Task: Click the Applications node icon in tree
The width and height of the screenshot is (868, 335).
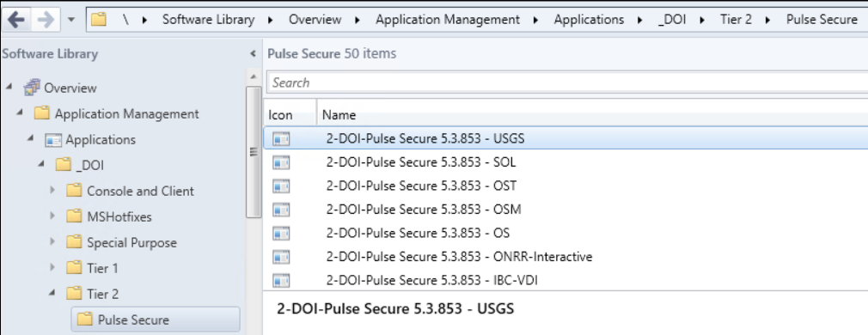Action: click(x=53, y=139)
